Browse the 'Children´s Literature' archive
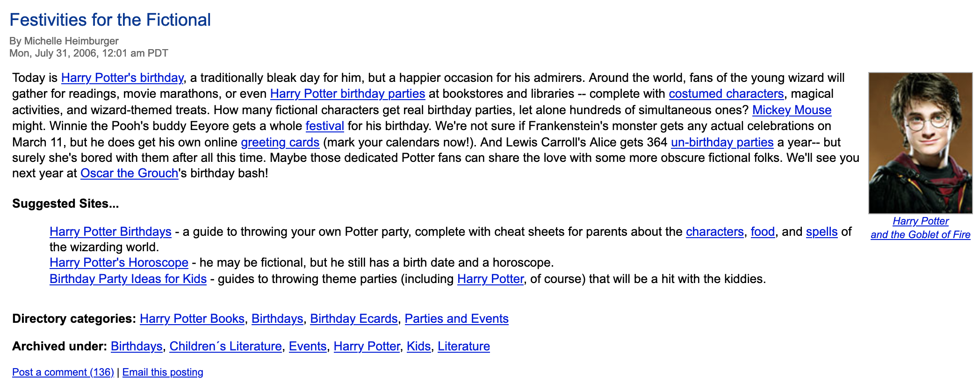Viewport: 980px width, 385px height. [225, 346]
